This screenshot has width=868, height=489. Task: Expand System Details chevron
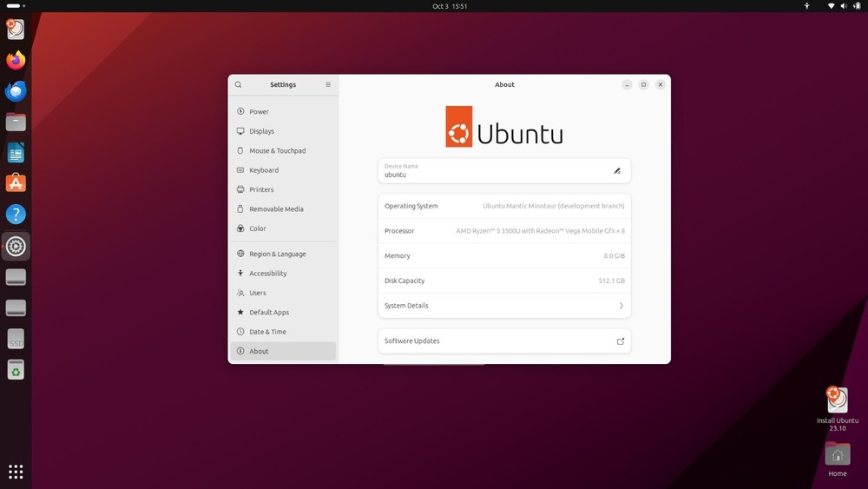pos(621,306)
